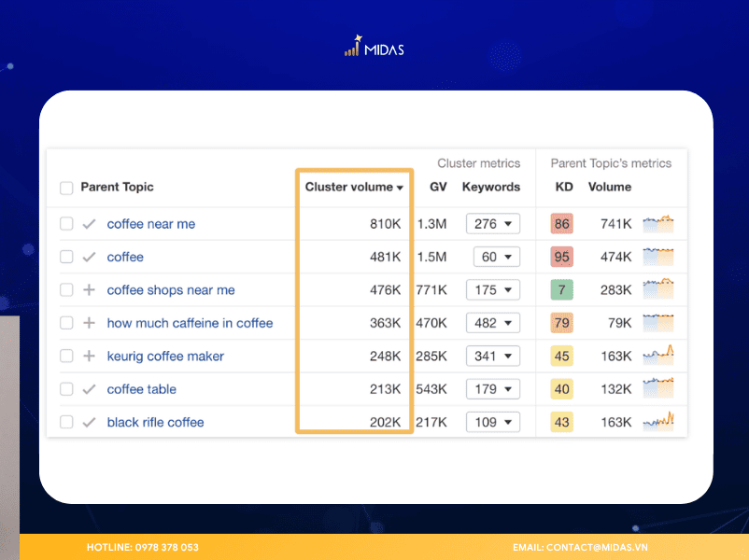Viewport: 749px width, 560px height.
Task: Click the 363K cluster volume value
Action: pyautogui.click(x=385, y=323)
